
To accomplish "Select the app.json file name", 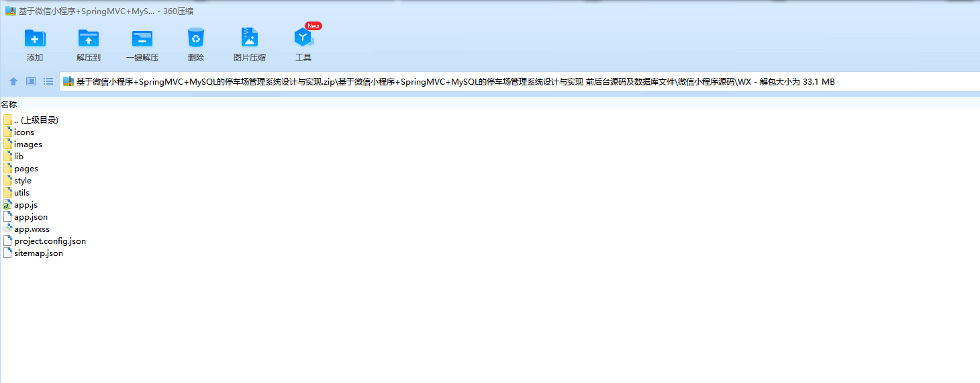I will coord(31,217).
